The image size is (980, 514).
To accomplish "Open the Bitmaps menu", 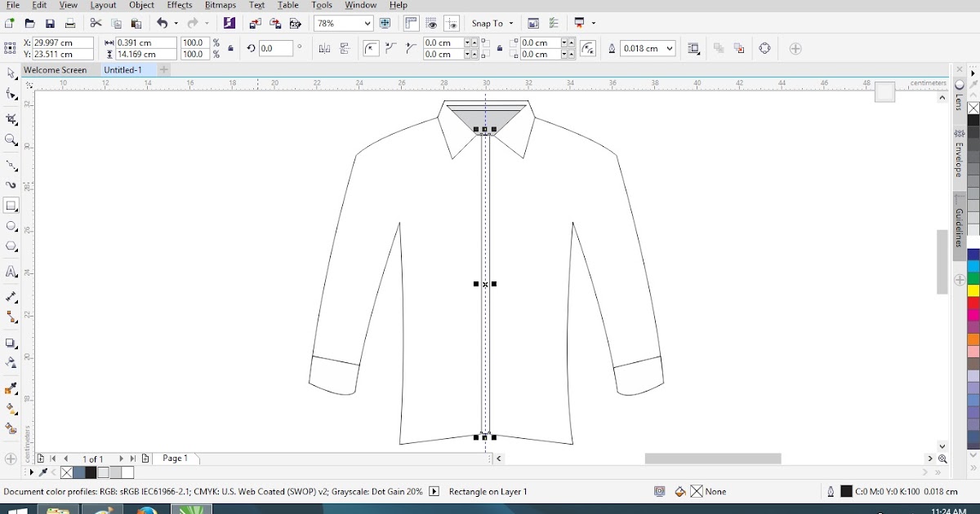I will 220,5.
